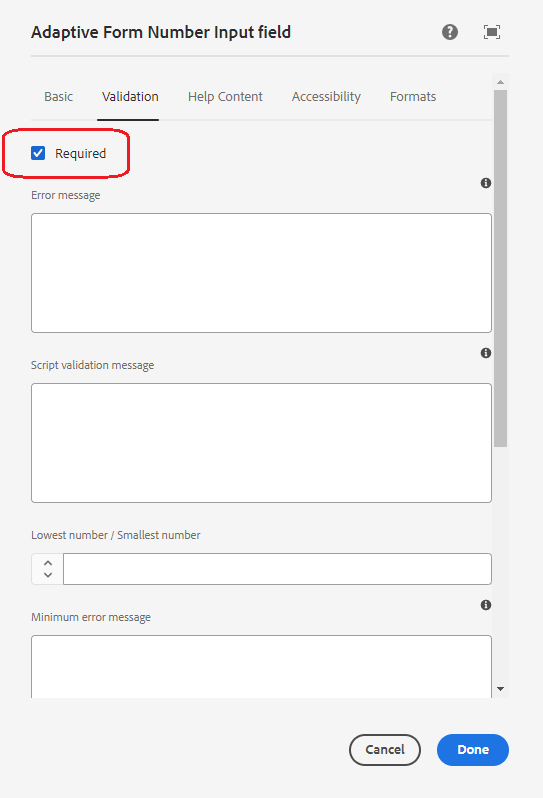This screenshot has height=798, width=543.
Task: Go to the Accessibility tab
Action: click(x=326, y=97)
